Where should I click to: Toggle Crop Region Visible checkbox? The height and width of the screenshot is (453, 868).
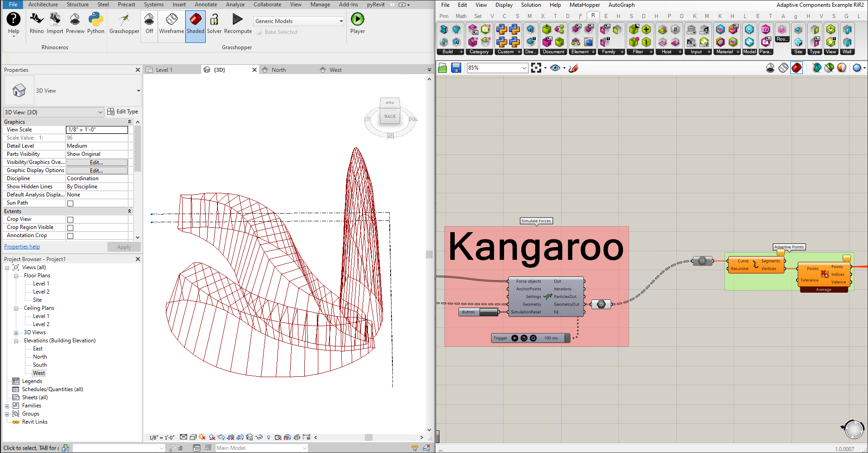point(70,228)
